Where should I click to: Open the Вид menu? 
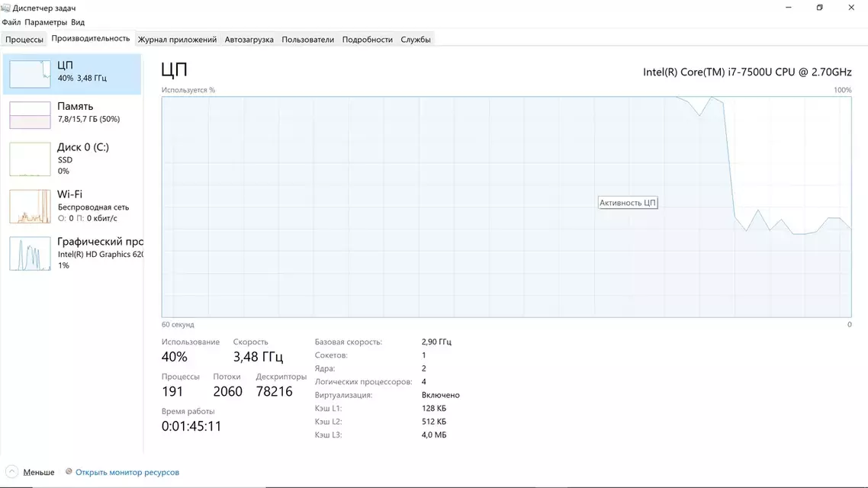tap(78, 22)
